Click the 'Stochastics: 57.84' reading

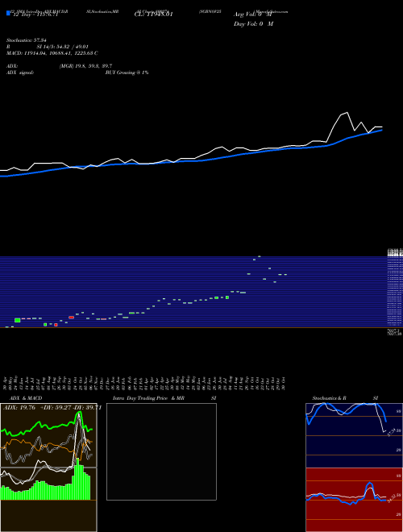click(26, 40)
